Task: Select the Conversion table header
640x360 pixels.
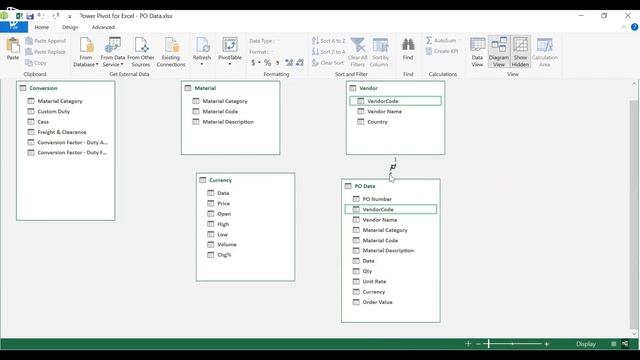Action: click(x=66, y=88)
